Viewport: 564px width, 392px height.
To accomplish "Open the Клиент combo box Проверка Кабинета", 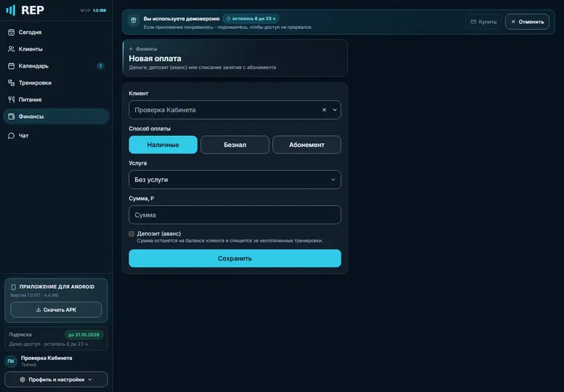I will [x=235, y=110].
